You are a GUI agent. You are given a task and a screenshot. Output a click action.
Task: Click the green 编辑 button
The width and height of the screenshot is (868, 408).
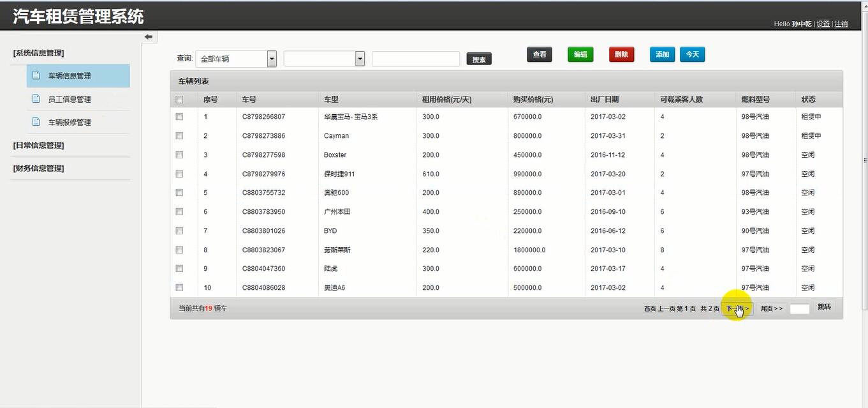pyautogui.click(x=580, y=54)
